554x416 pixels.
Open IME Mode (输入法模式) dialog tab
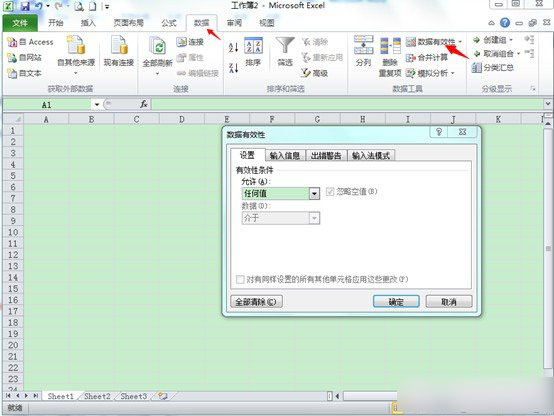pos(371,156)
